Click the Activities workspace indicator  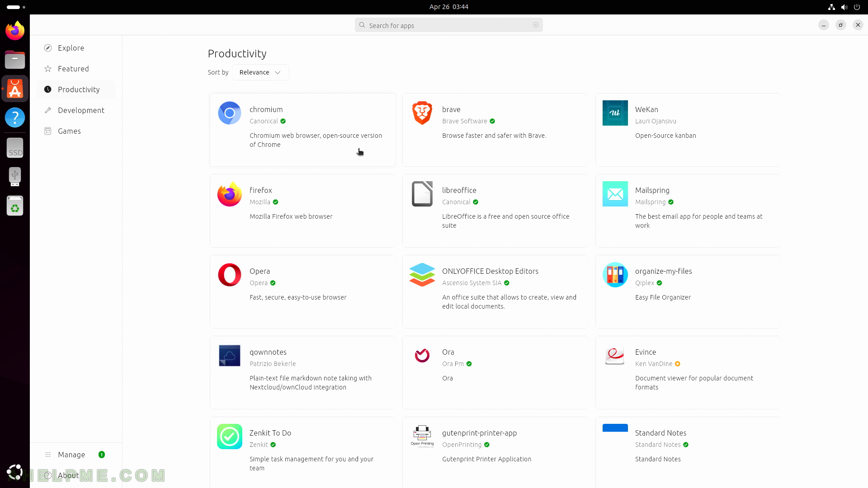(x=16, y=7)
